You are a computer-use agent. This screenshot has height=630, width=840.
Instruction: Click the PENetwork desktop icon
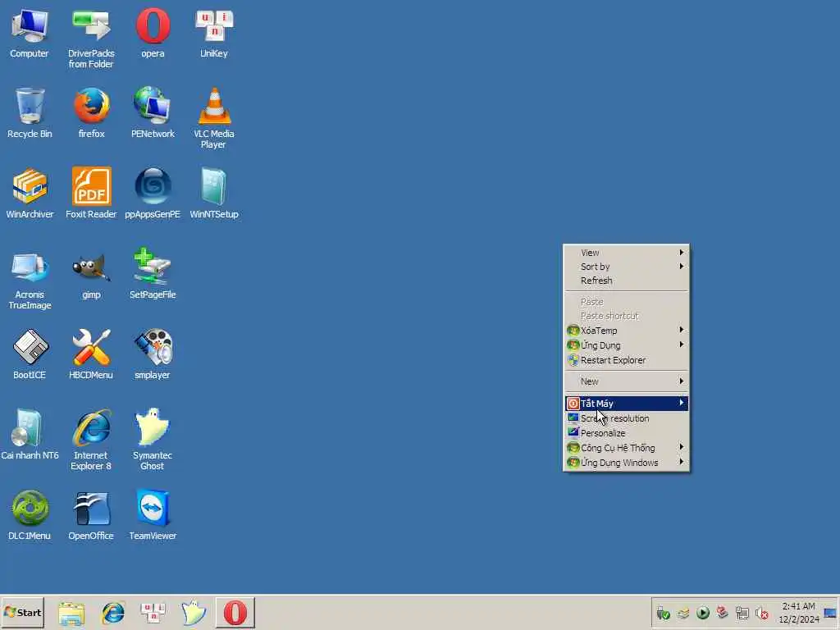click(153, 113)
